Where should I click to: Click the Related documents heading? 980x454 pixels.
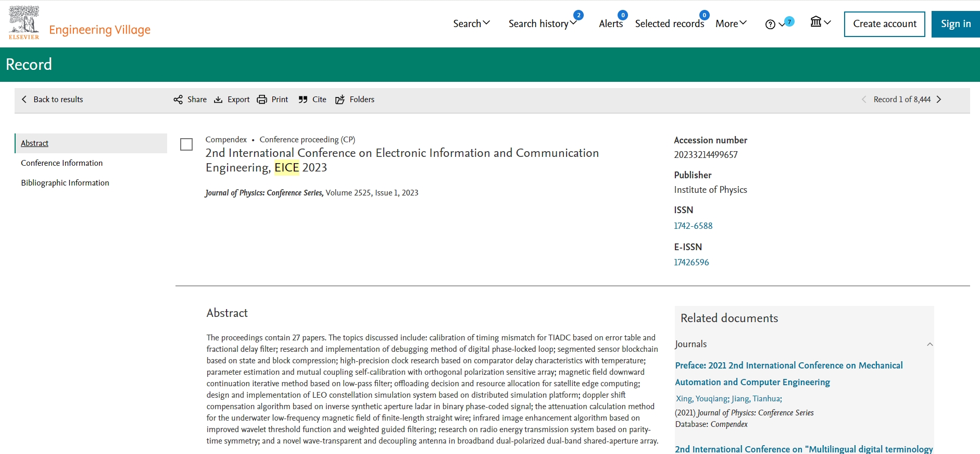tap(729, 318)
